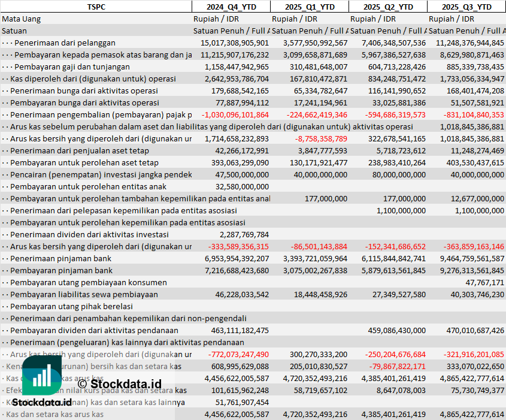Select the Penerimaan dari pelanggan label
Image resolution: width=506 pixels, height=420 pixels.
[65, 43]
